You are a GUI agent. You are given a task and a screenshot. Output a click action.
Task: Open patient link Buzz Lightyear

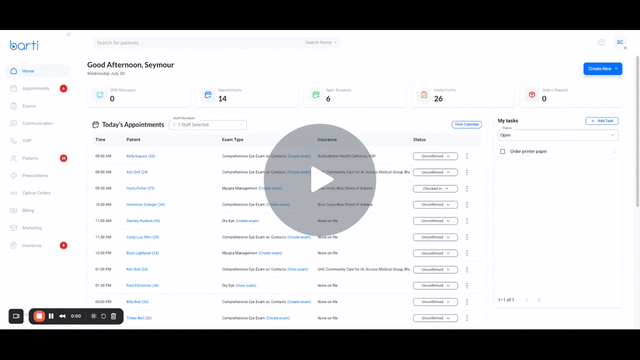click(142, 253)
